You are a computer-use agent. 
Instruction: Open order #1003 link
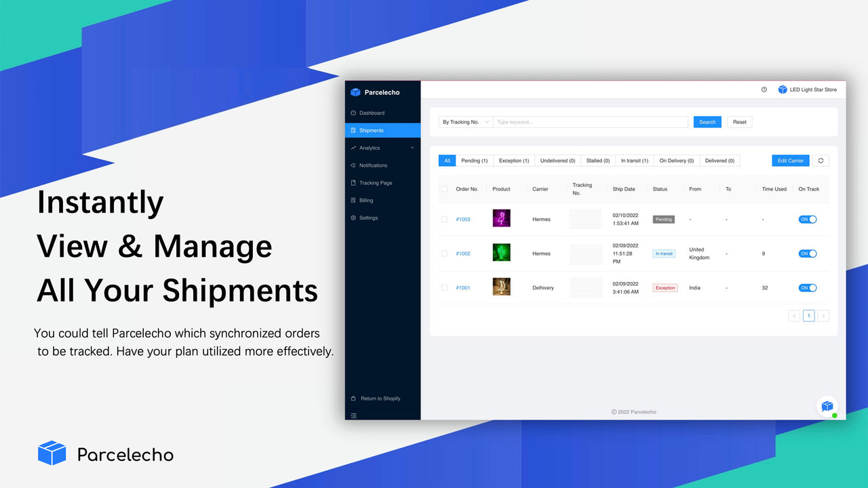(463, 220)
